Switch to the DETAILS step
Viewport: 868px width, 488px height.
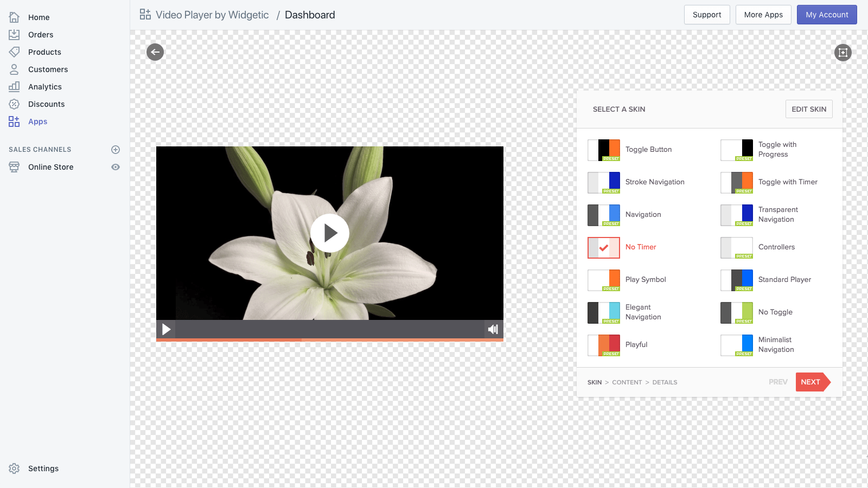tap(665, 382)
